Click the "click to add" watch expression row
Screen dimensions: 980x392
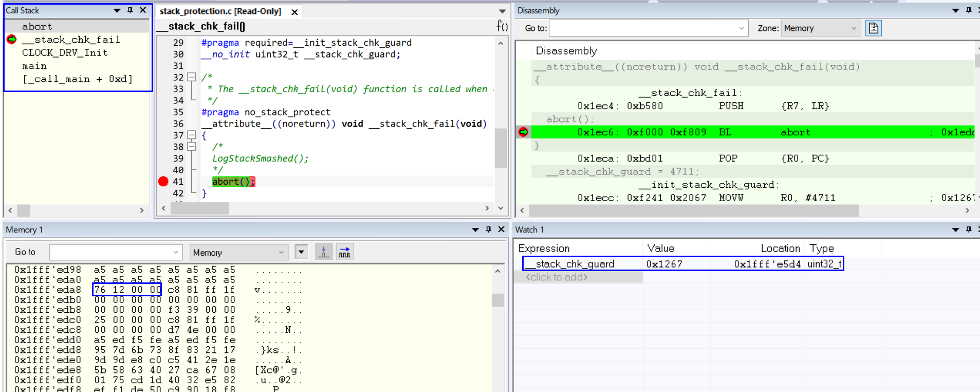(557, 277)
